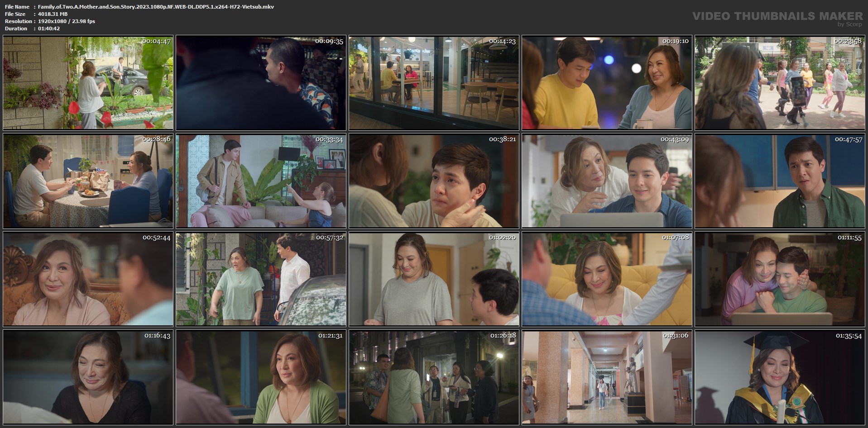868x428 pixels.
Task: Open the graduation frame at 01:35:54
Action: coord(780,377)
